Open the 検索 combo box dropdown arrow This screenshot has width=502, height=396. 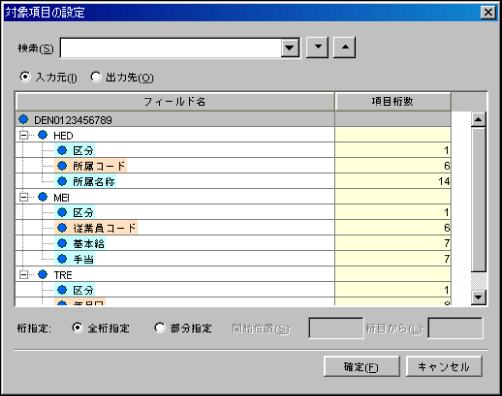[x=290, y=48]
